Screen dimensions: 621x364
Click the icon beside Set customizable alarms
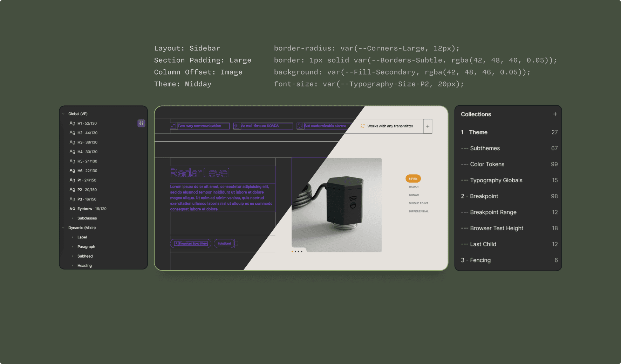[x=300, y=126]
